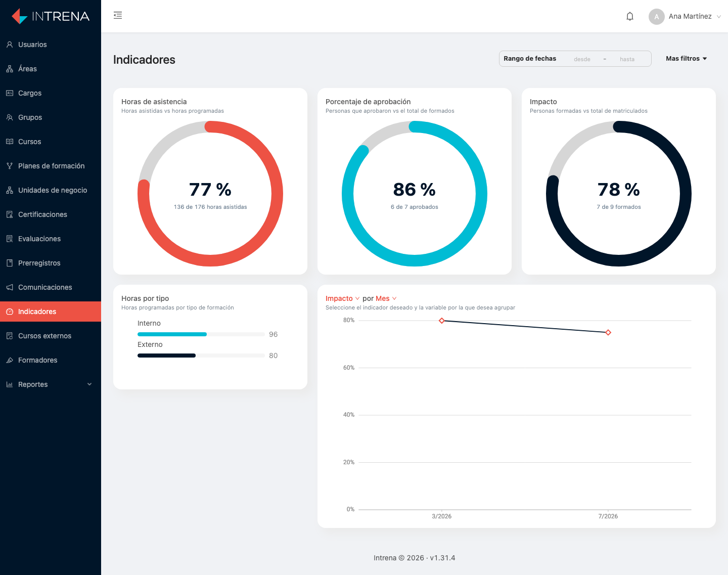Image resolution: width=728 pixels, height=575 pixels.
Task: Click the '77 %' attendance gauge value
Action: pos(210,190)
